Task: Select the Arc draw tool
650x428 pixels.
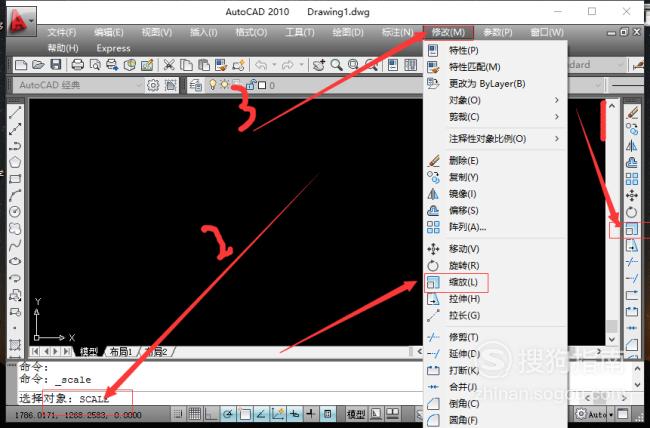Action: coord(15,195)
